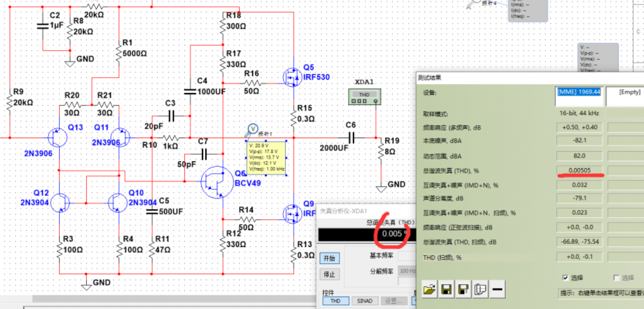The image size is (644, 309).
Task: Click the [Empty] device slot field
Action: point(625,92)
